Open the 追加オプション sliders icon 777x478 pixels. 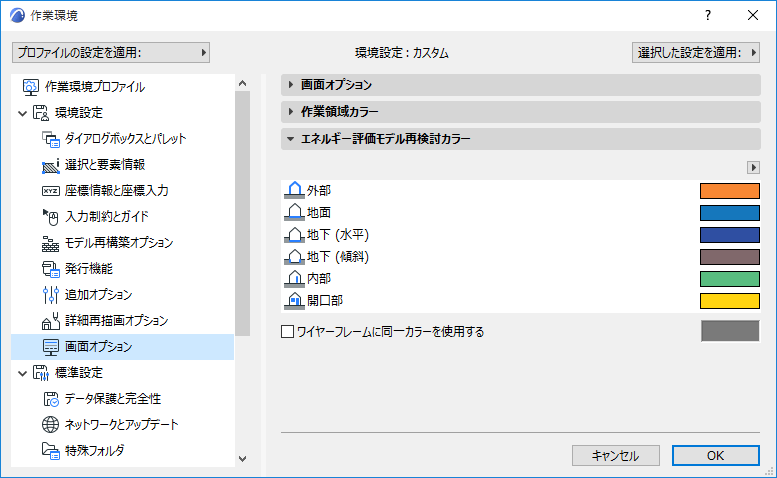(51, 295)
